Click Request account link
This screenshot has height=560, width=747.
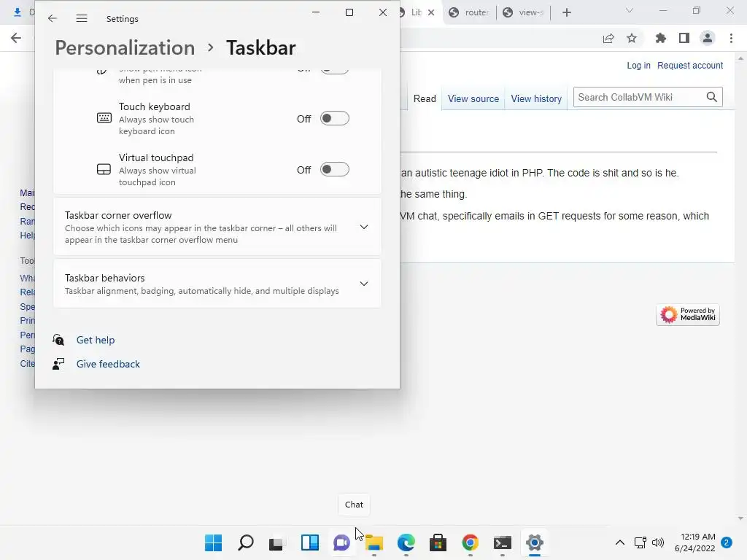[690, 65]
